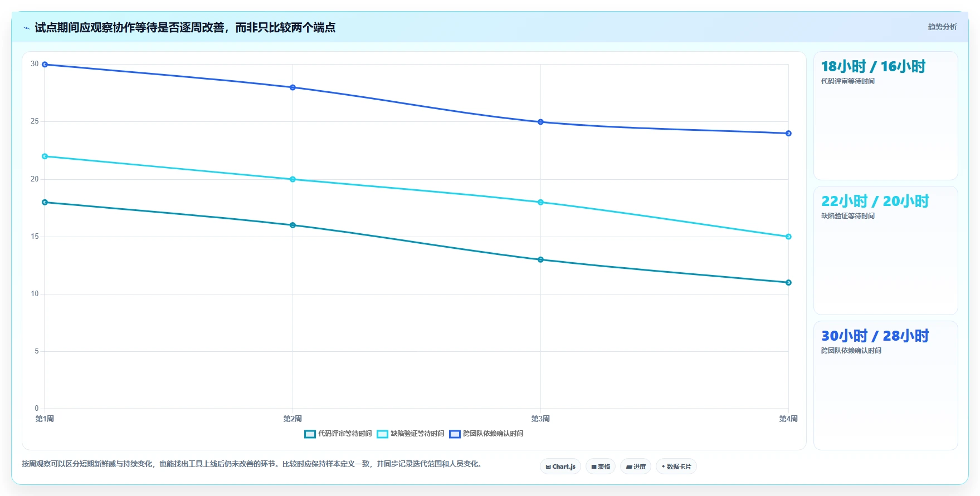The width and height of the screenshot is (980, 496).
Task: Click 缺陷验证等待时间 data point at 第3周
Action: click(540, 202)
